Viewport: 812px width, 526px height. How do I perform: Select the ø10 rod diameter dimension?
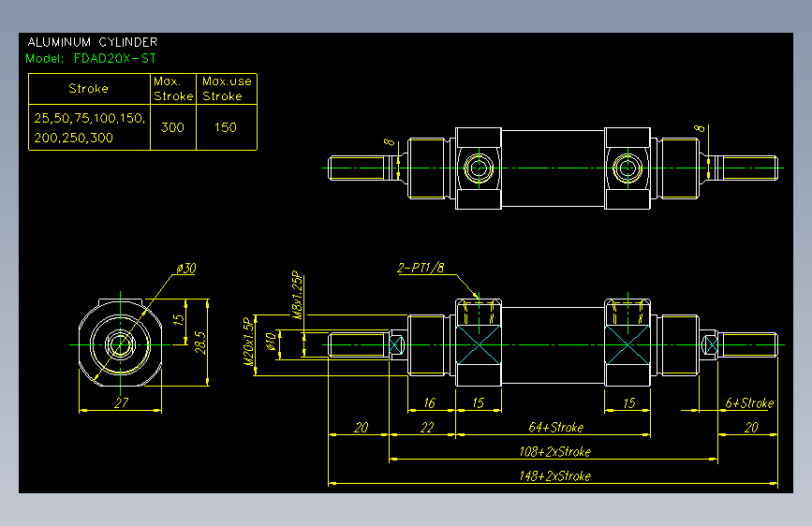pyautogui.click(x=271, y=342)
